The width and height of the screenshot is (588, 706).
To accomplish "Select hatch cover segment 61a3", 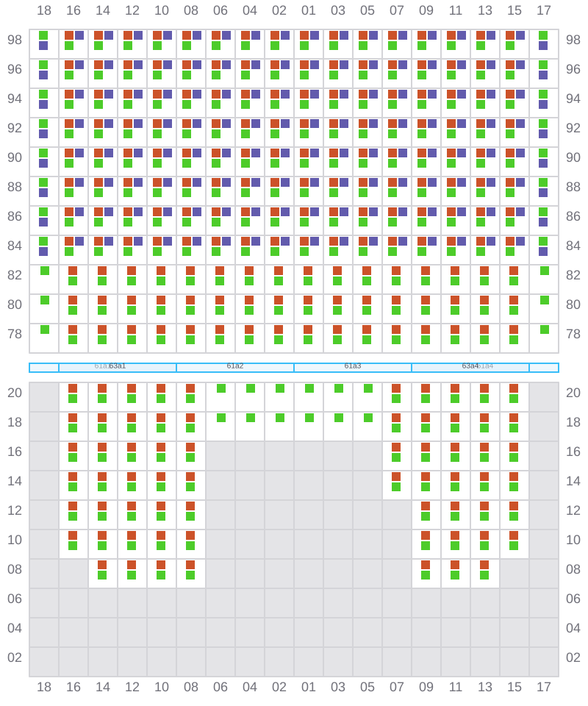I will (353, 367).
